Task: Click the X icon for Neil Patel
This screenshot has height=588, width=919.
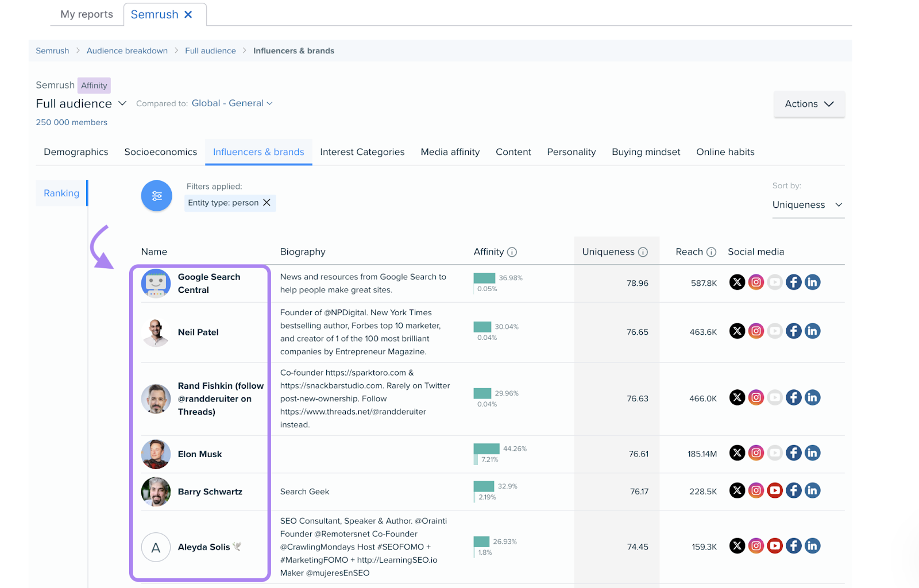Action: click(x=737, y=331)
